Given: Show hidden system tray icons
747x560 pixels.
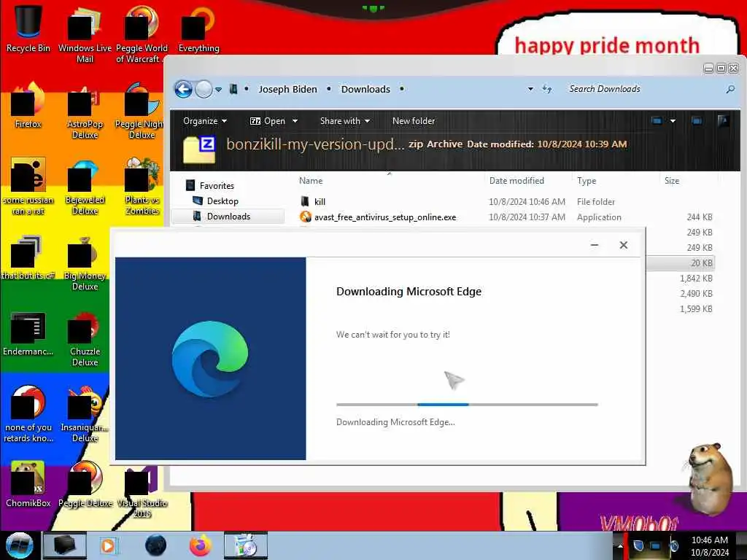Looking at the screenshot, I should point(620,545).
